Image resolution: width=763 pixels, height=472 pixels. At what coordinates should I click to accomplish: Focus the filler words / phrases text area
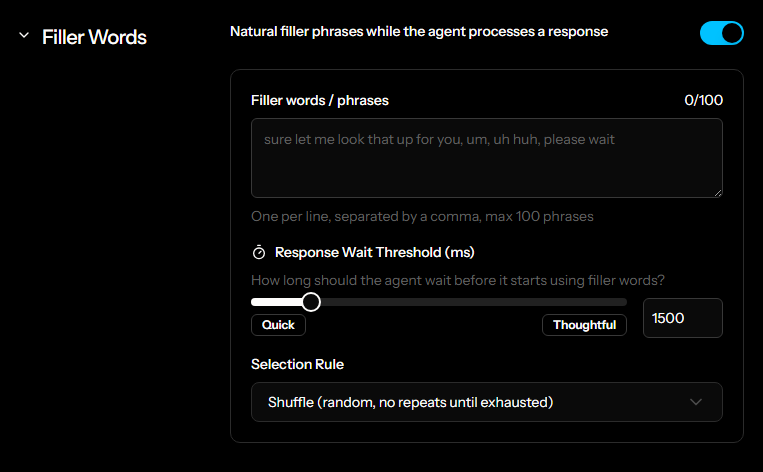pos(486,158)
